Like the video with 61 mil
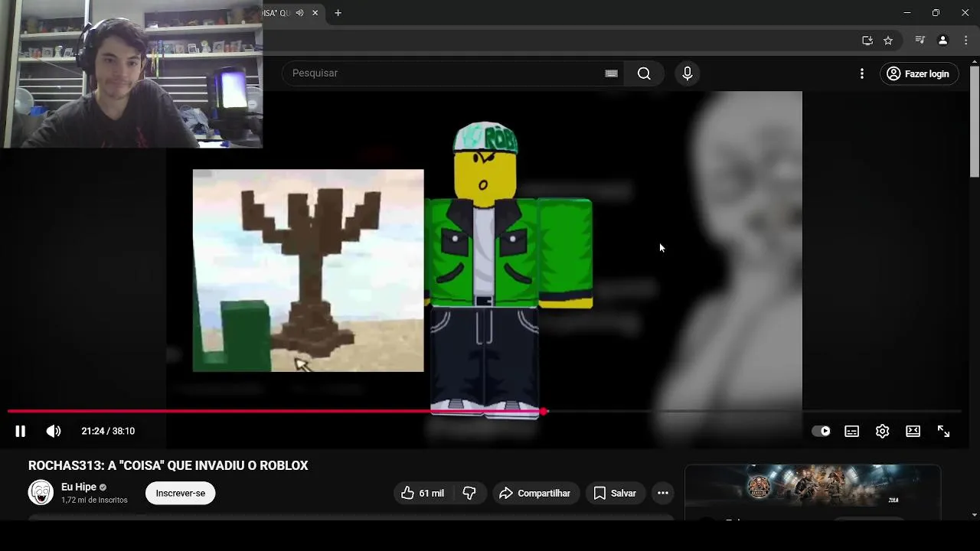The image size is (980, 551). [x=423, y=494]
